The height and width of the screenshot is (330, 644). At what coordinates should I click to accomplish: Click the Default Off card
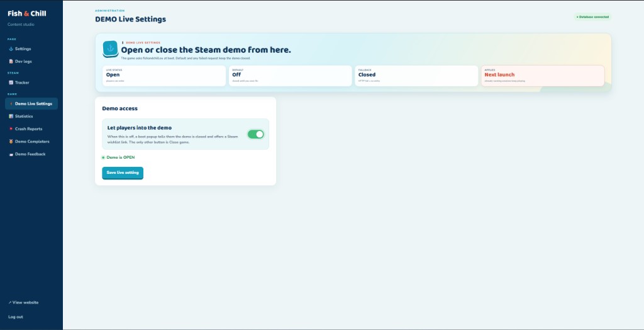(x=290, y=76)
